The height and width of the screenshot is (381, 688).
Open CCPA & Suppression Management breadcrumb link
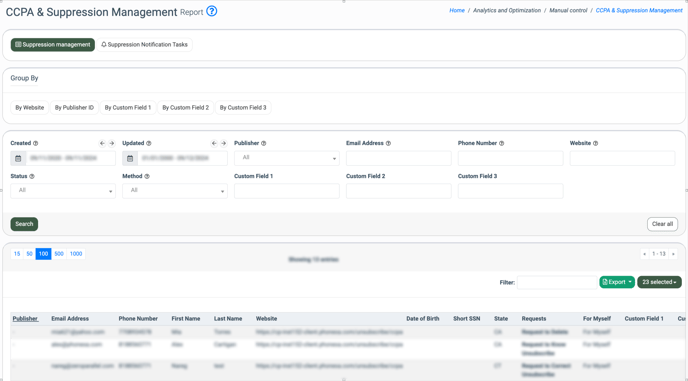[x=639, y=11]
